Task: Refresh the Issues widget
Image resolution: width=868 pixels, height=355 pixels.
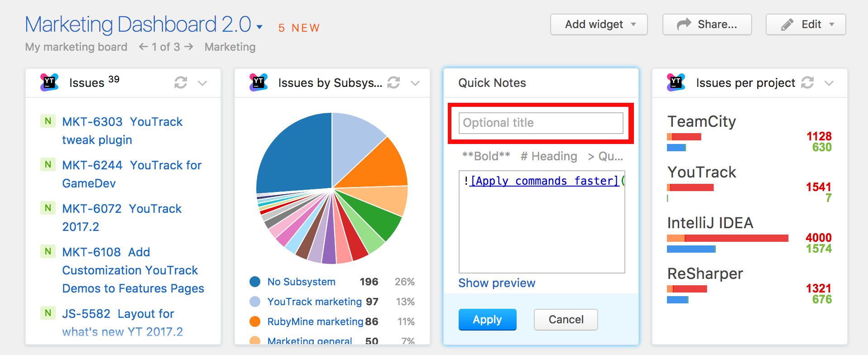Action: (x=181, y=82)
